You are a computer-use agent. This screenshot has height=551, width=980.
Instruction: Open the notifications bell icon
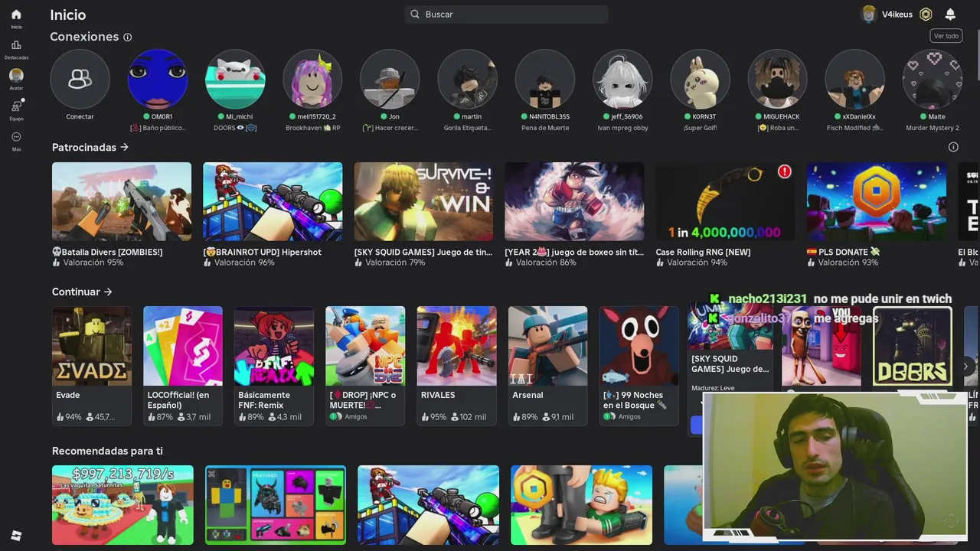(950, 15)
